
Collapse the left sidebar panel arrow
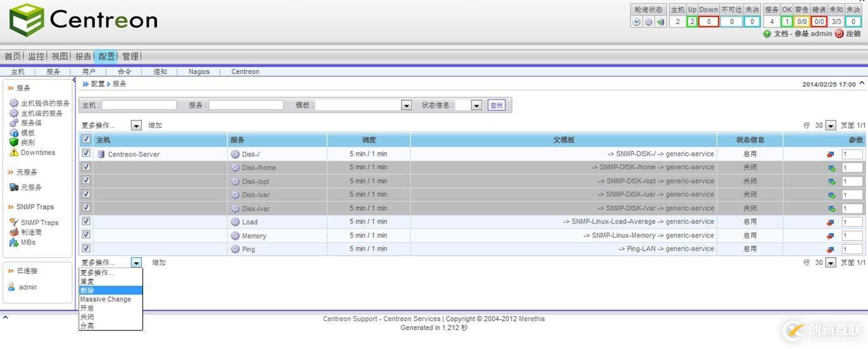(75, 81)
